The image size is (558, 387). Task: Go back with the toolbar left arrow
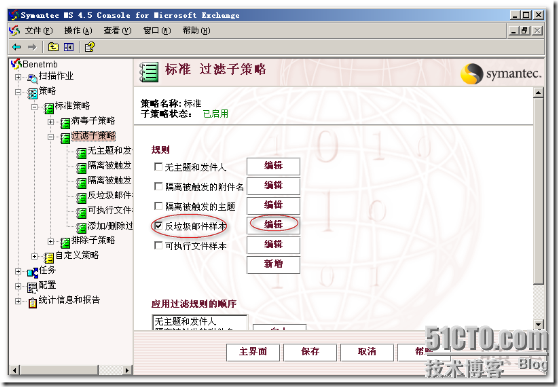click(16, 47)
